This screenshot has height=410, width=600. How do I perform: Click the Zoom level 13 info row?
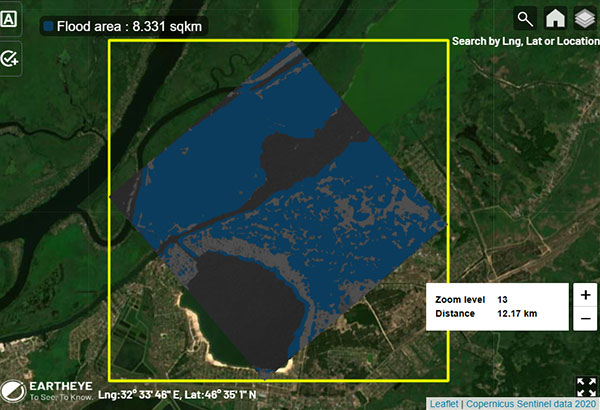tap(472, 299)
